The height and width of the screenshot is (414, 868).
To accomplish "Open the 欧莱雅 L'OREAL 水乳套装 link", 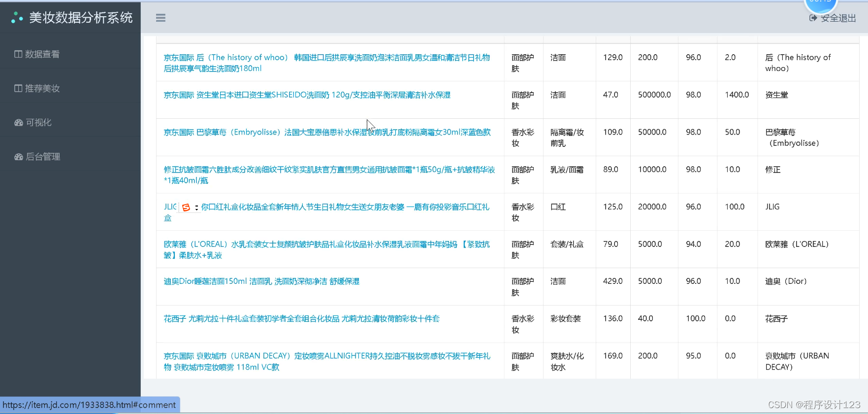I will point(327,250).
